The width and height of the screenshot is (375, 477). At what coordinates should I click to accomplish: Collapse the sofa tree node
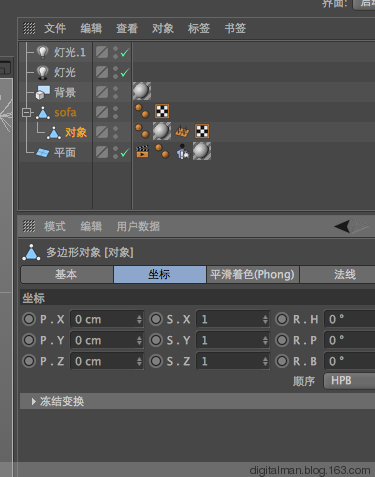26,112
